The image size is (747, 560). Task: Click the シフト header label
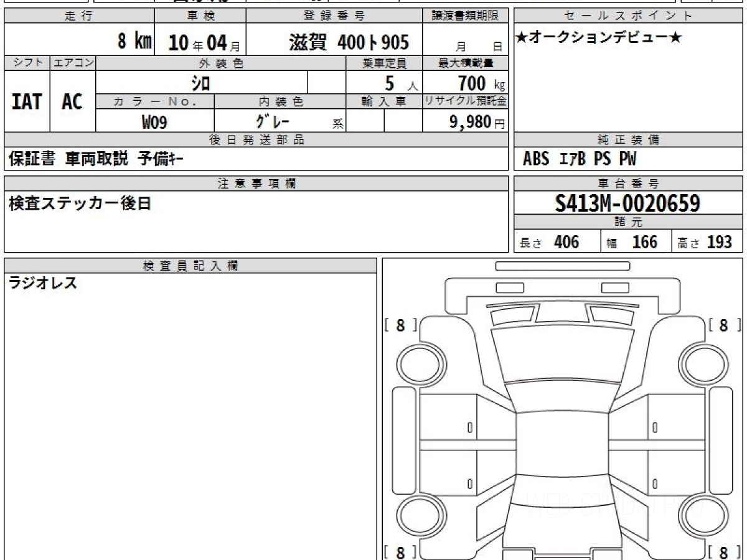click(x=27, y=63)
